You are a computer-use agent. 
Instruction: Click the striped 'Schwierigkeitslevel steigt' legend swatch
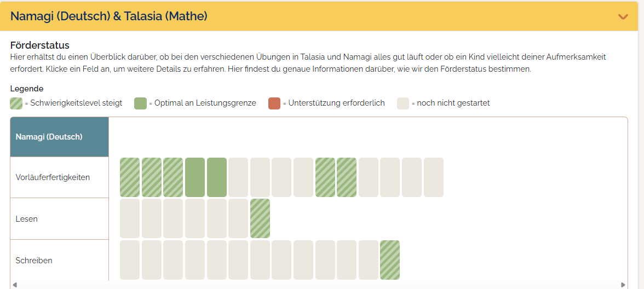[x=16, y=103]
